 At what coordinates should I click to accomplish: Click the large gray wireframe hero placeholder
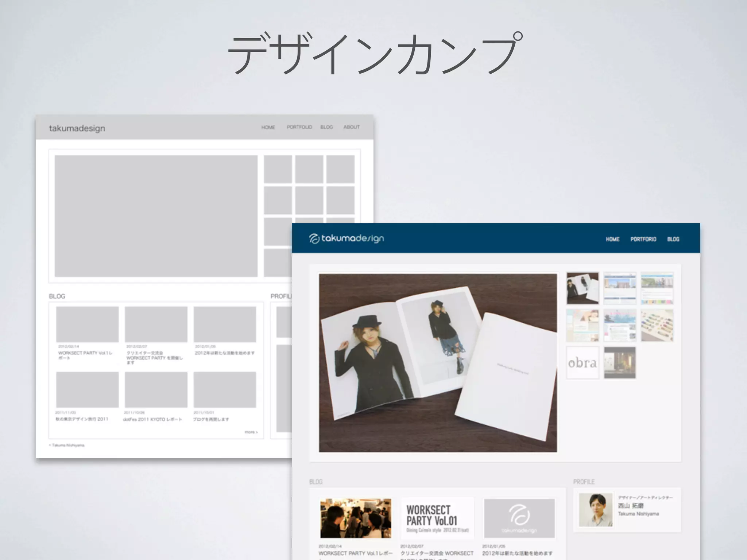point(156,216)
